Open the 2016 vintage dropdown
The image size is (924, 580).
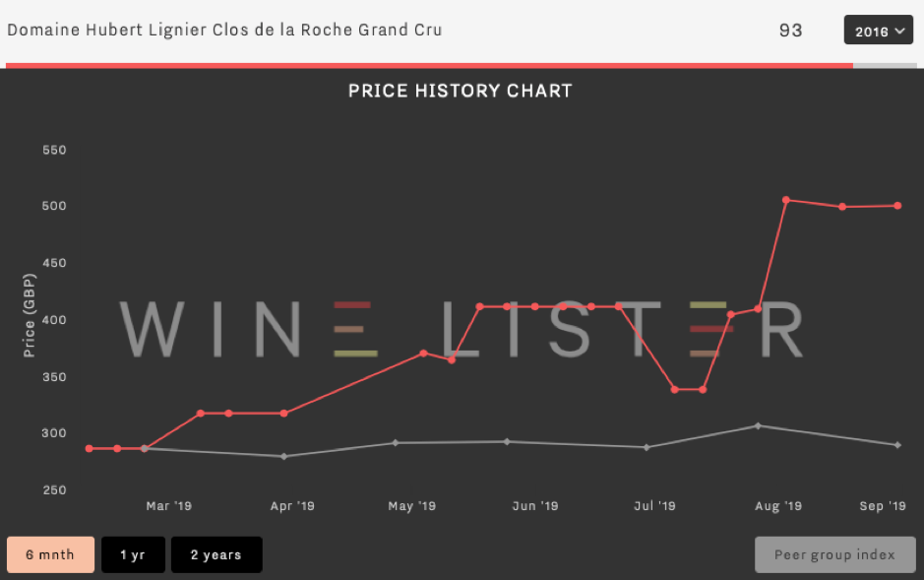click(x=878, y=31)
